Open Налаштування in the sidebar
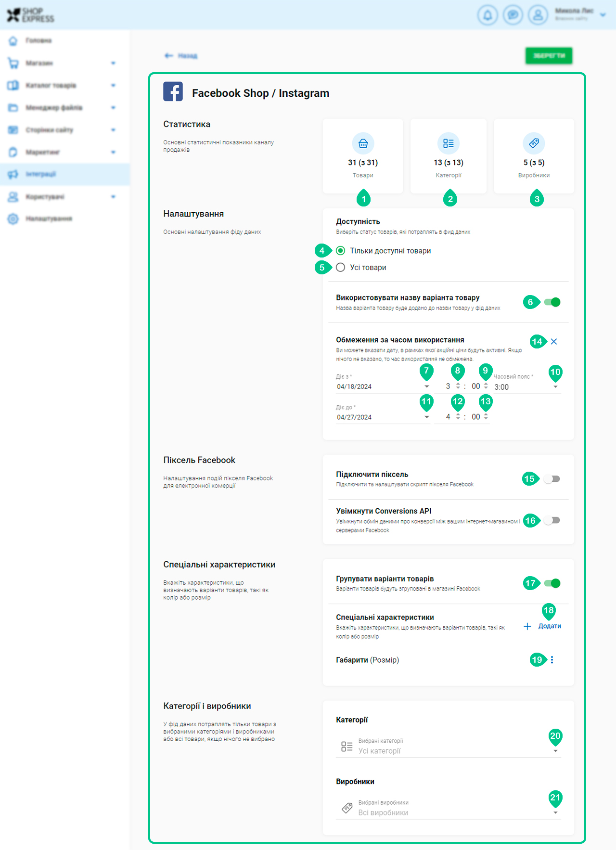This screenshot has width=616, height=850. (65, 219)
